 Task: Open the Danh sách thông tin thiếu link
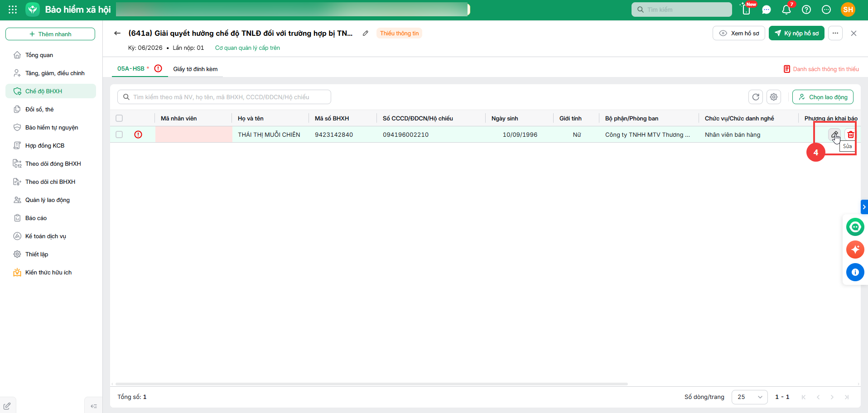click(821, 69)
